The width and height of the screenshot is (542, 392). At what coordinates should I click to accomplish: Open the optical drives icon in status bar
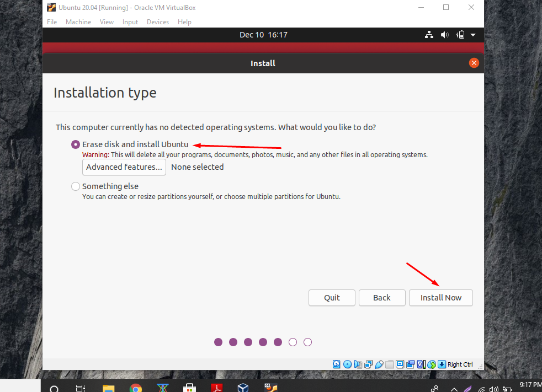point(348,364)
